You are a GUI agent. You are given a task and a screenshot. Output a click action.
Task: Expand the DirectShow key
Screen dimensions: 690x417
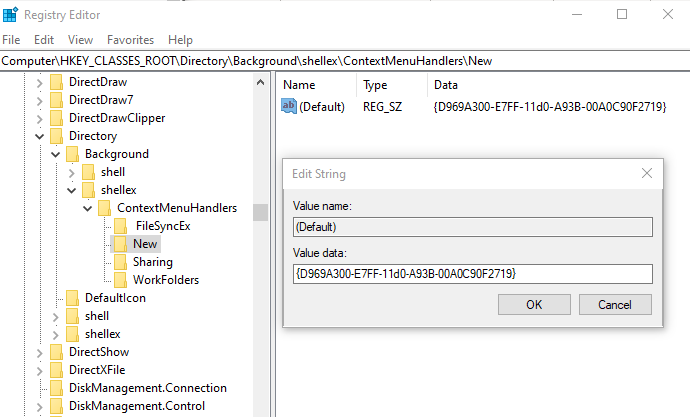tap(40, 353)
